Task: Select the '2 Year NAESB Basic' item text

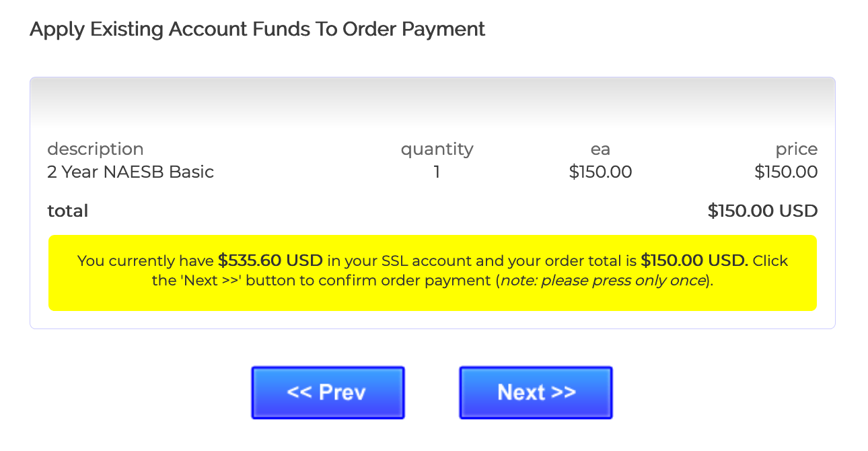Action: [131, 172]
